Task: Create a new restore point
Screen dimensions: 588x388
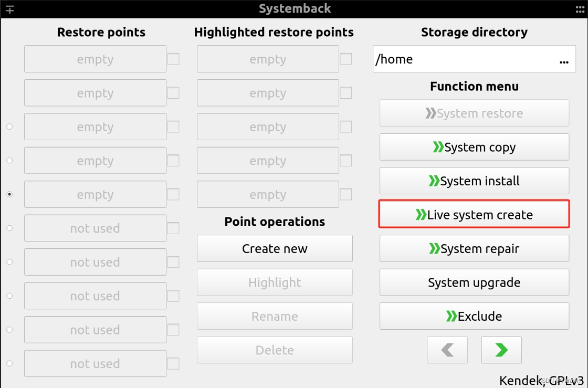Action: [x=274, y=248]
